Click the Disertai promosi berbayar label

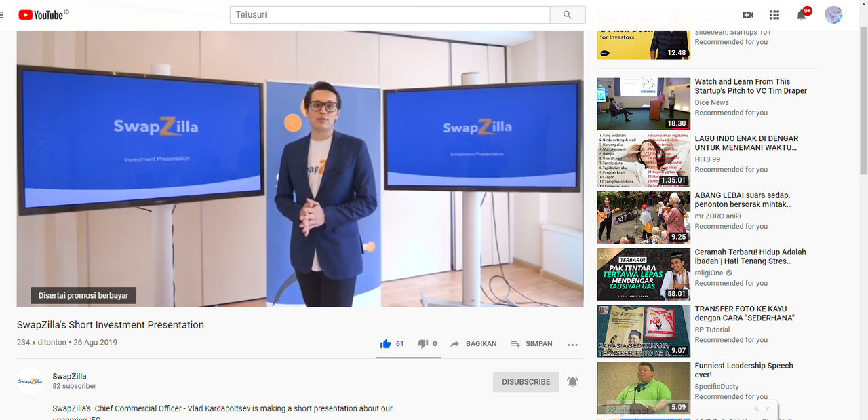point(83,295)
